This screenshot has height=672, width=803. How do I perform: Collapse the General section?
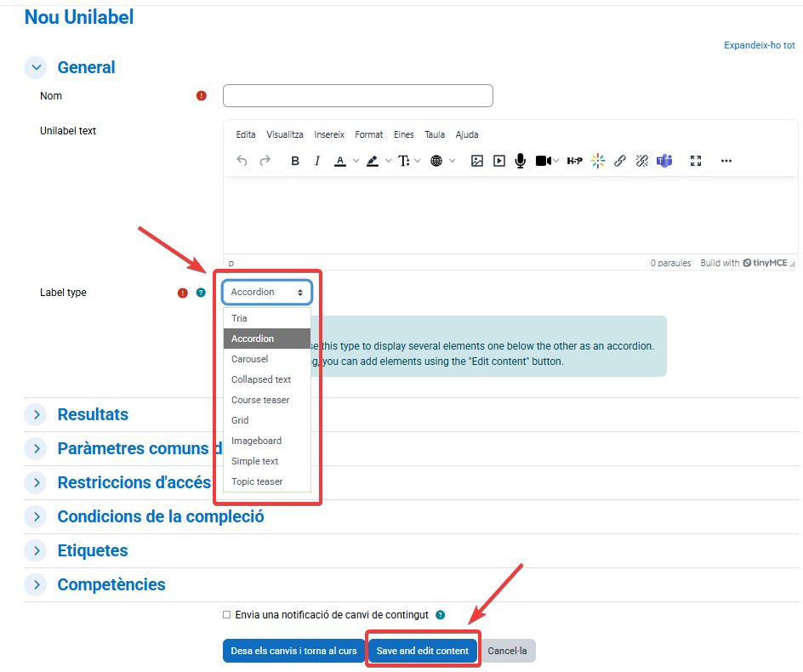pos(37,68)
